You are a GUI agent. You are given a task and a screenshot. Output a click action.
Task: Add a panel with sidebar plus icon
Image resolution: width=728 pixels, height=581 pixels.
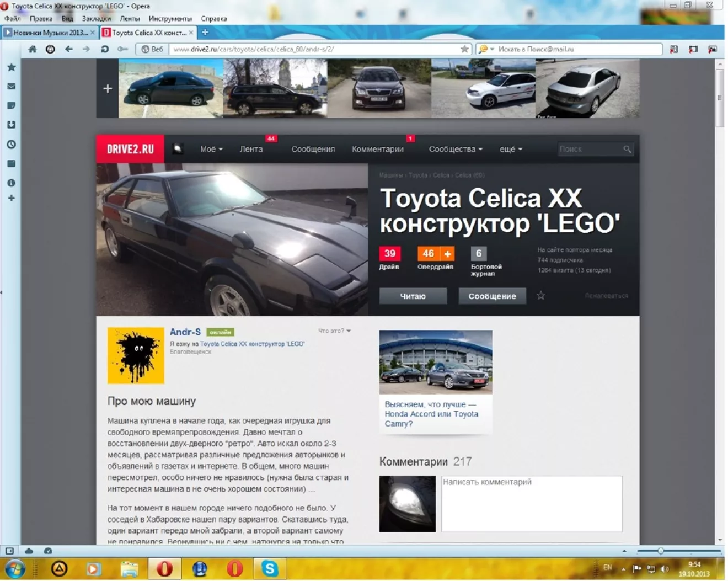11,198
